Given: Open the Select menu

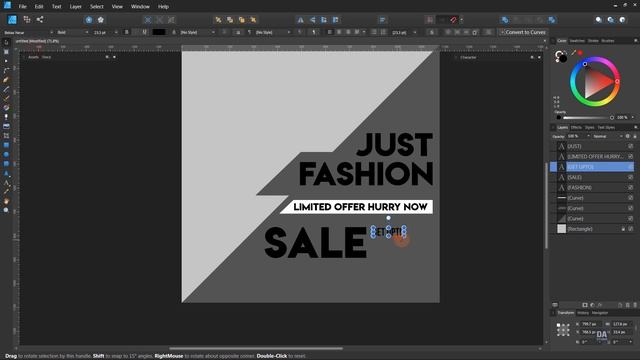Looking at the screenshot, I should (x=97, y=7).
